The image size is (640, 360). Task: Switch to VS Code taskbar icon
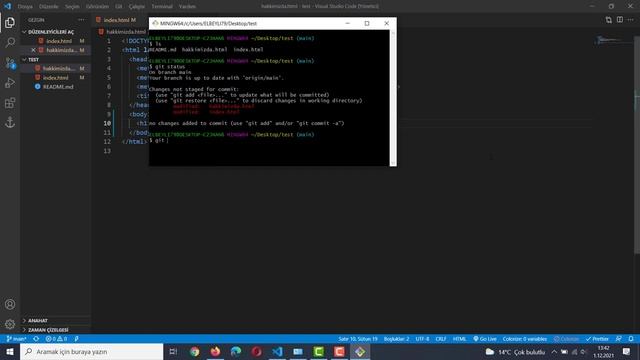click(277, 351)
